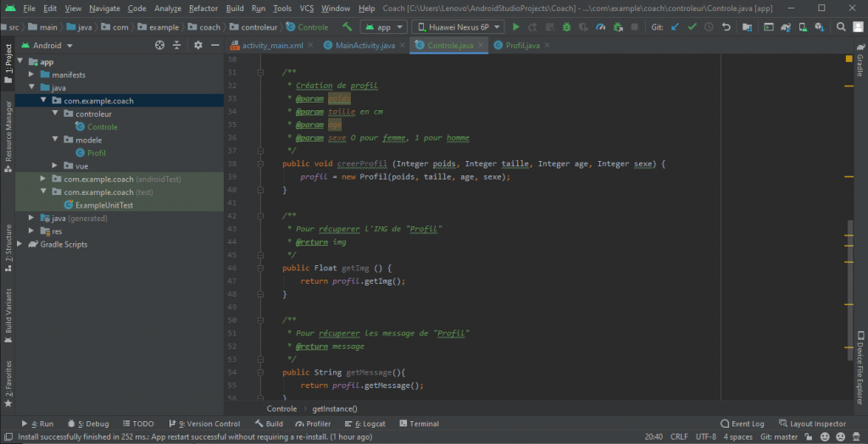The image size is (868, 444).
Task: Open Project panel gear settings
Action: [x=198, y=45]
